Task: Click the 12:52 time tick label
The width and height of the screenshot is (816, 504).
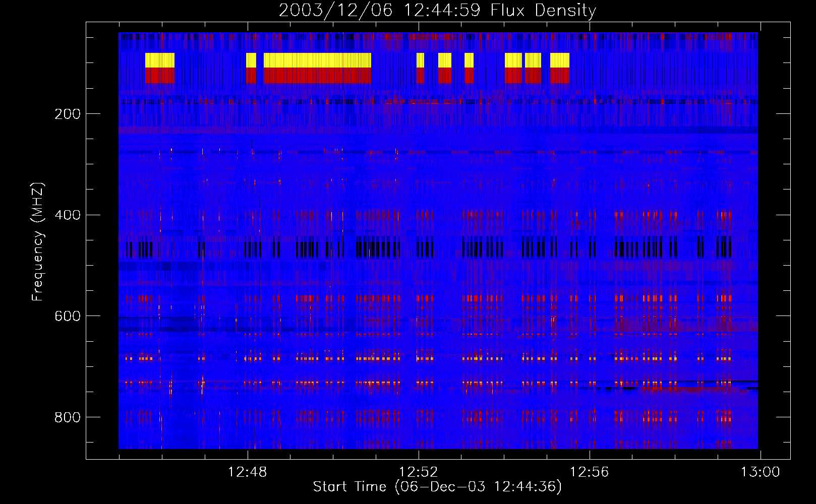Action: coord(418,472)
